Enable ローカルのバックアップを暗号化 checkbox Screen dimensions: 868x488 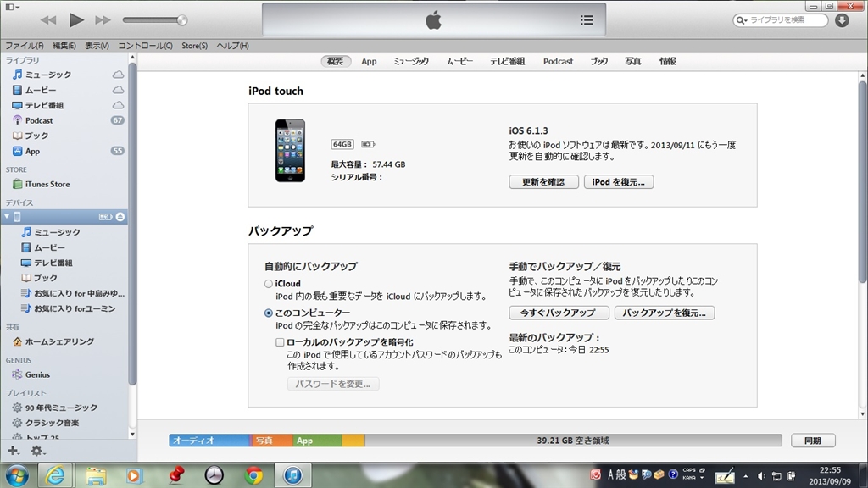click(x=280, y=342)
